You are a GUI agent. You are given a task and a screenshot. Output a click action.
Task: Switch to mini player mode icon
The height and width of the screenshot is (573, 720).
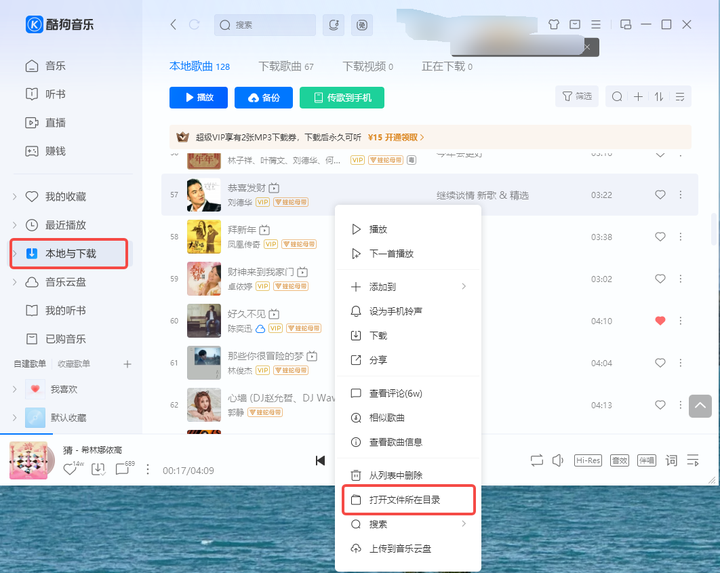click(625, 24)
